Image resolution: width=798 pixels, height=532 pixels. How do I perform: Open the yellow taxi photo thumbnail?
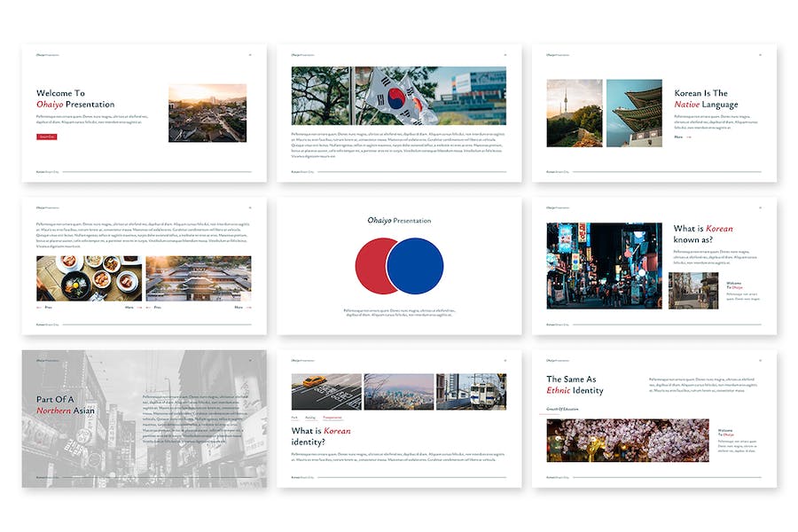326,391
